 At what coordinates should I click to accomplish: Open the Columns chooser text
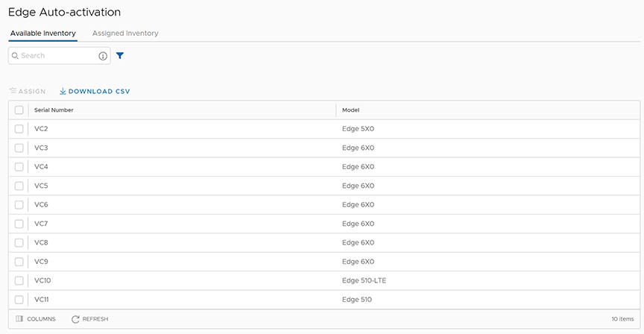pyautogui.click(x=41, y=319)
